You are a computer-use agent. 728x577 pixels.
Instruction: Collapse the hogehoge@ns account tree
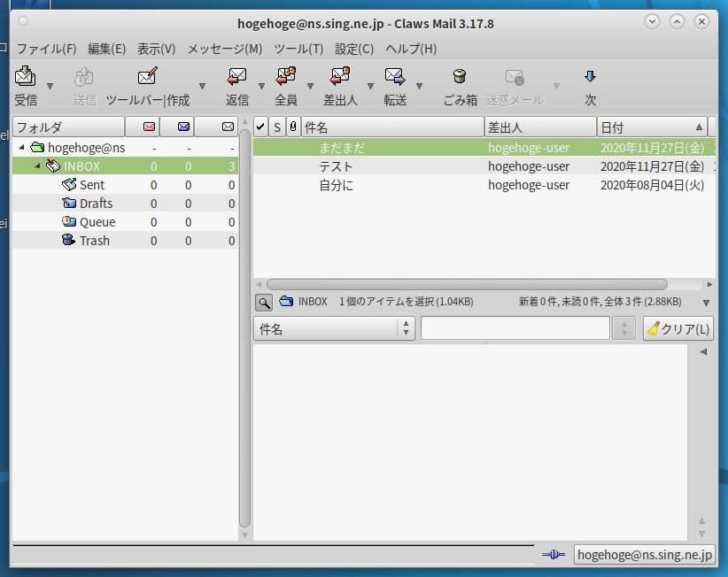click(21, 148)
